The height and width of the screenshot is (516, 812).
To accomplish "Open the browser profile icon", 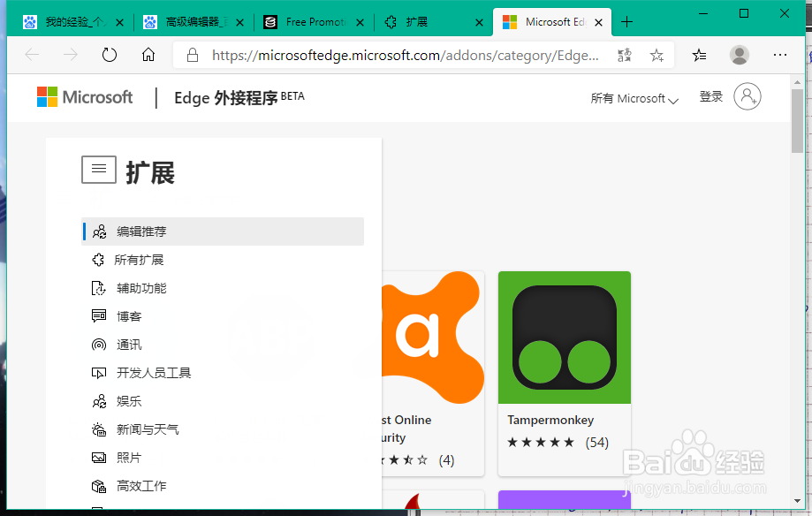I will tap(740, 55).
